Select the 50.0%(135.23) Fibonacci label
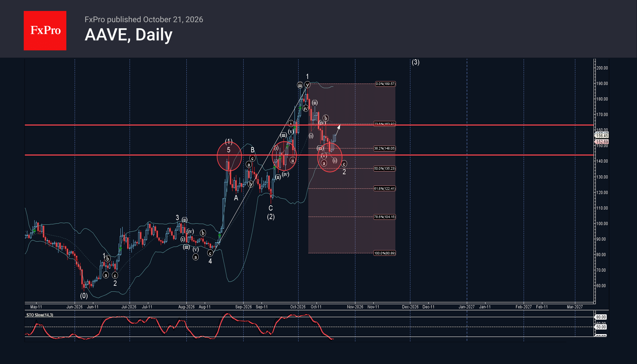Viewport: 637px width, 364px height. 384,169
